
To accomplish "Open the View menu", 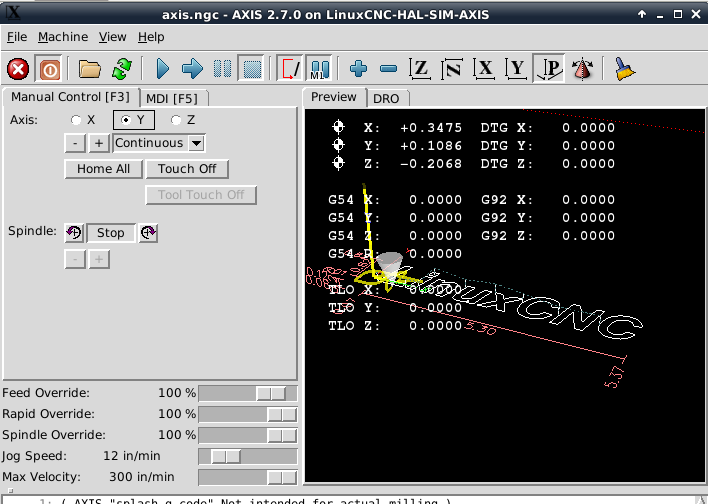I will pos(112,37).
